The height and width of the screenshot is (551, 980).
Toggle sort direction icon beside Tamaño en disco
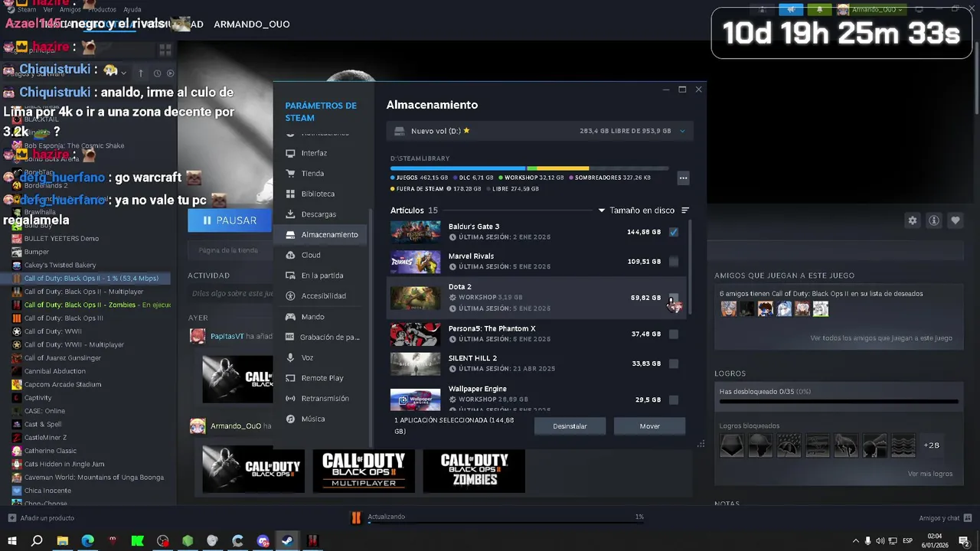pos(685,210)
